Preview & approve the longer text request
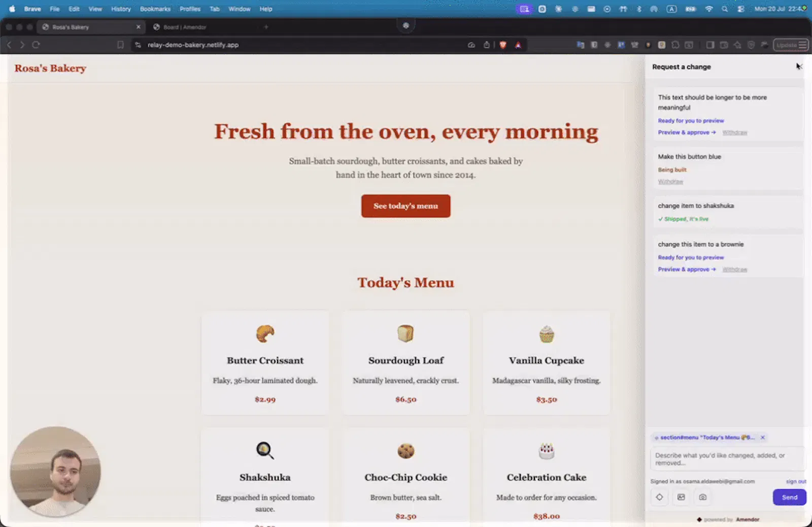Screen dimensions: 812x527 (687, 133)
